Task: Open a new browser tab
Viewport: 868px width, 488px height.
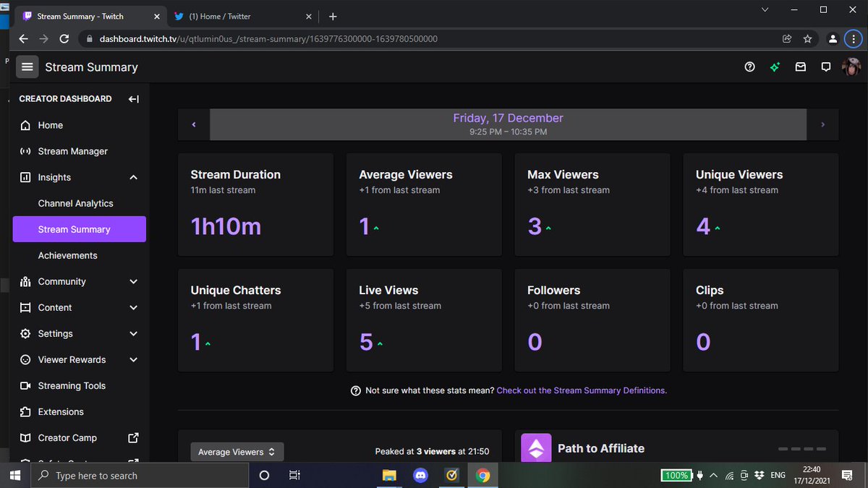Action: (x=333, y=16)
